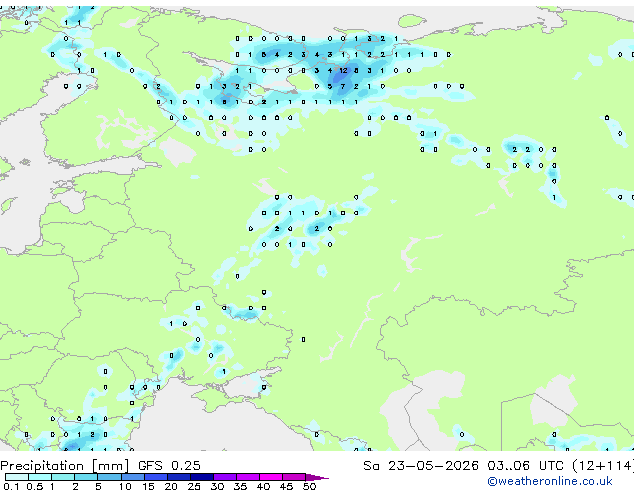The image size is (634, 490).
Task: Click the legend label '40'
Action: [263, 486]
